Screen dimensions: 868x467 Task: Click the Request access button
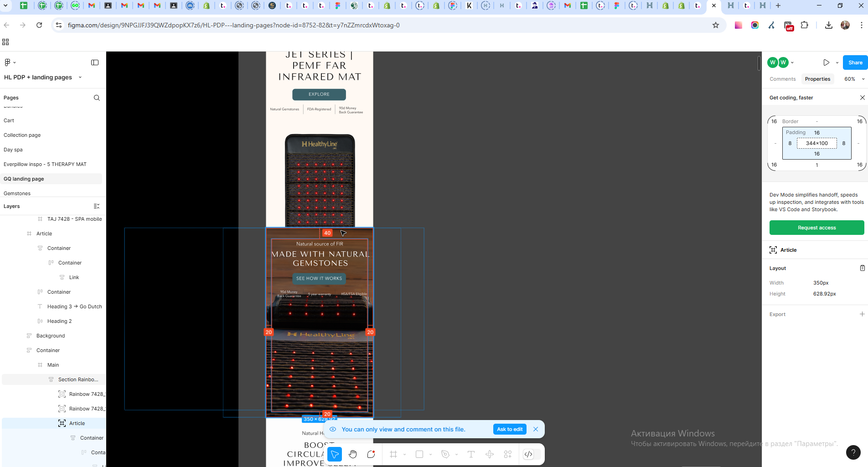[816, 228]
